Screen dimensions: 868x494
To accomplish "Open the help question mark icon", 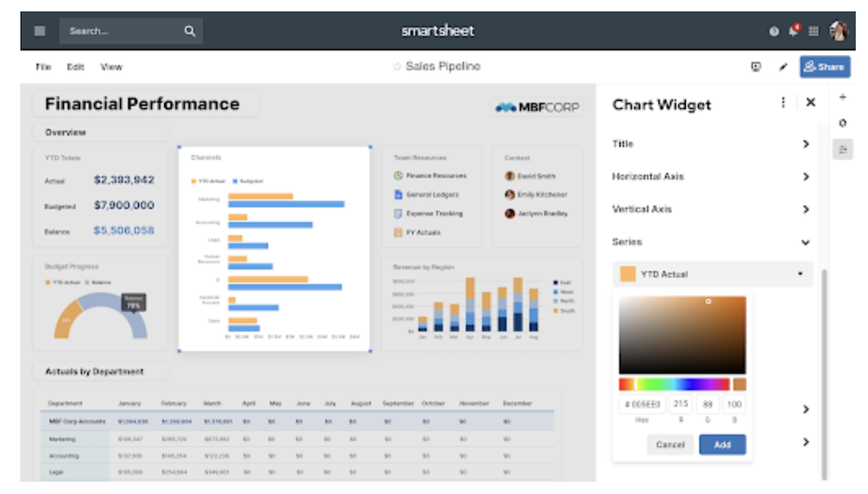I will [774, 32].
